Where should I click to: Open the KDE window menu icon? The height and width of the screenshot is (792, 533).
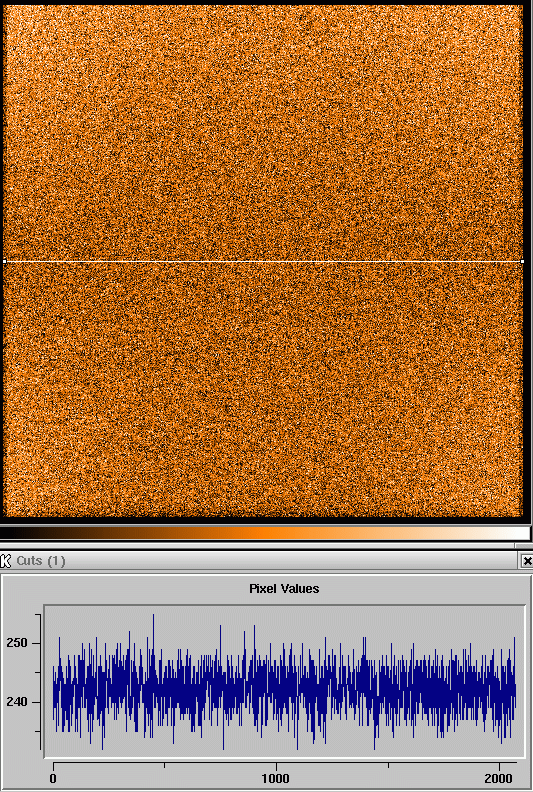pos(6,561)
